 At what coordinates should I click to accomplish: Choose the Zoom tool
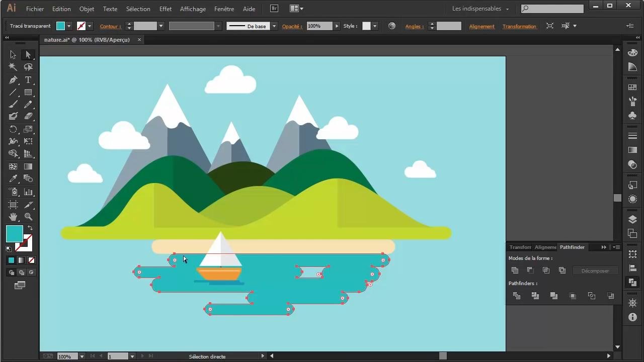[x=28, y=217]
